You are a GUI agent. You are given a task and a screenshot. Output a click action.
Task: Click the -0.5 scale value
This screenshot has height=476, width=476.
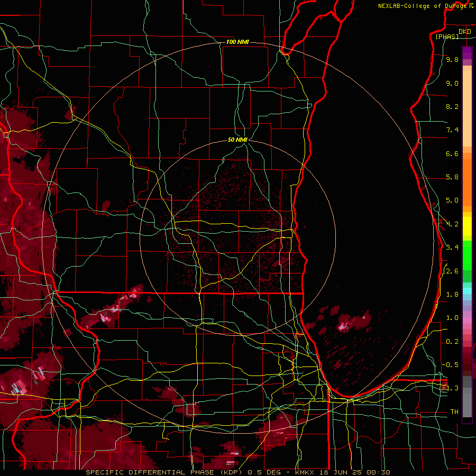pyautogui.click(x=450, y=365)
